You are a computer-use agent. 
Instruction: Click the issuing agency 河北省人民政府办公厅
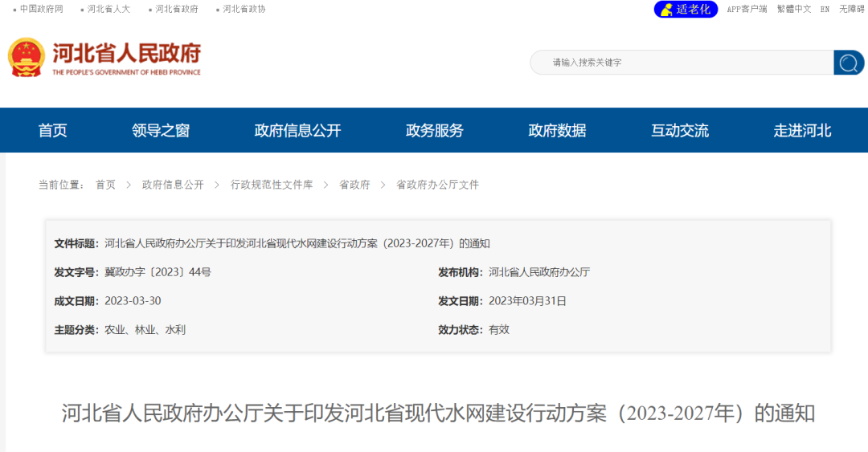click(539, 272)
